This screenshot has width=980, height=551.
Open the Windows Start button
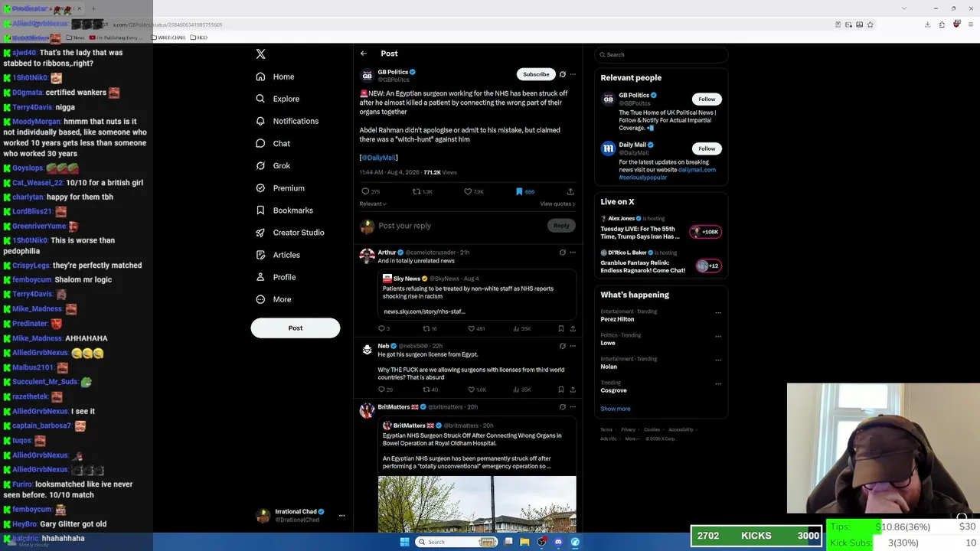pyautogui.click(x=404, y=542)
